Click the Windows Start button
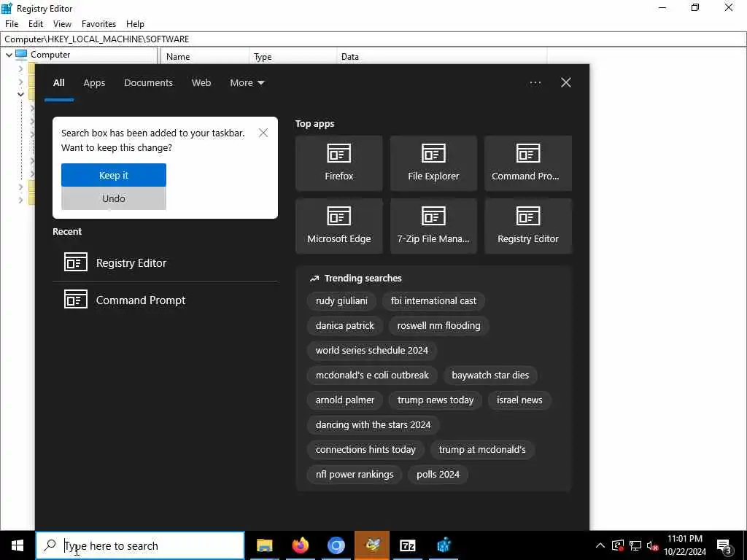This screenshot has width=747, height=560. pos(18,545)
